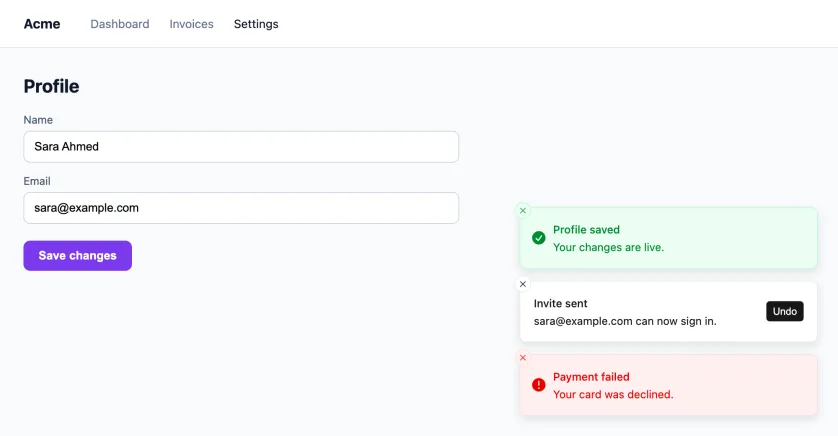Save changes to the profile
Viewport: 838px width, 436px height.
(x=77, y=255)
